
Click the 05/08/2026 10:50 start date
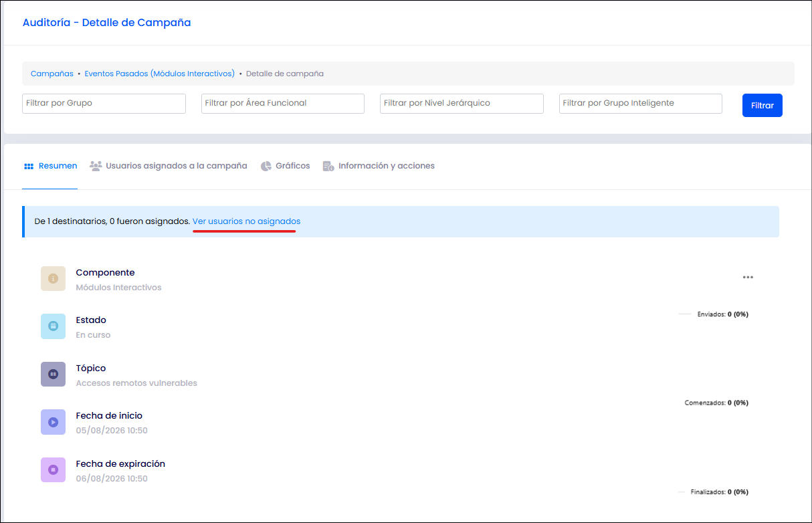[112, 431]
